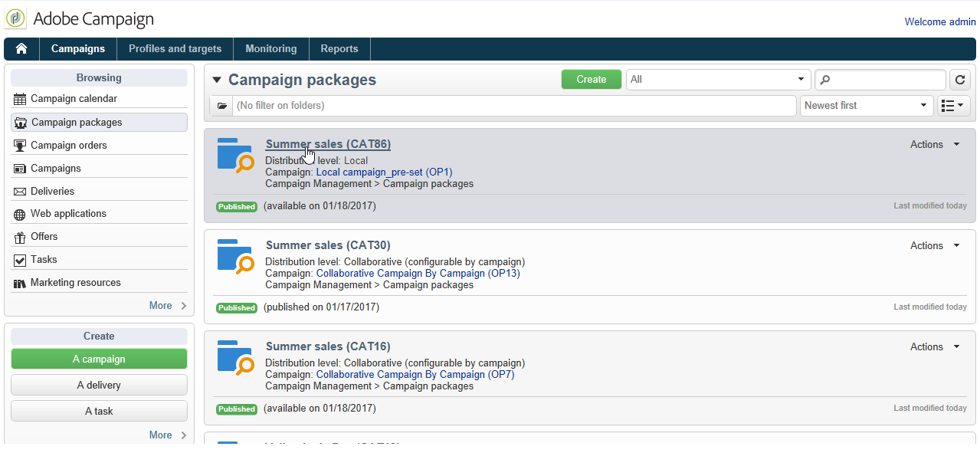Click the Campaign calendar icon in sidebar

(x=20, y=99)
